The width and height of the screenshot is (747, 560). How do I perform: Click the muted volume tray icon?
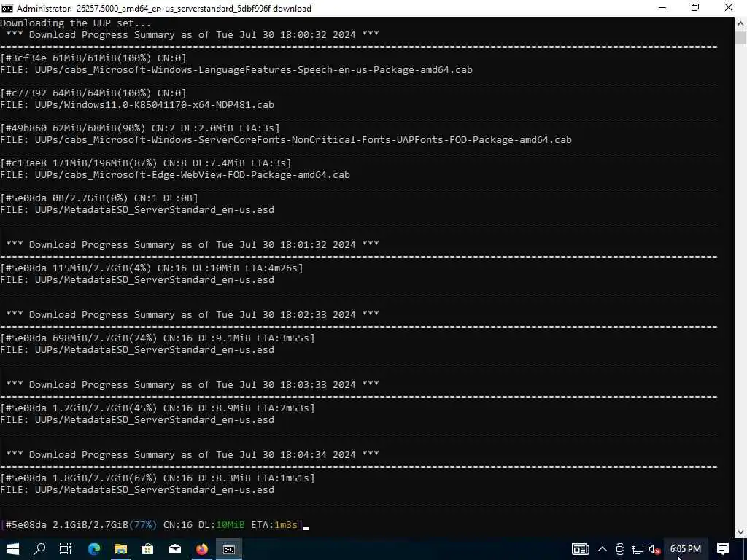point(654,549)
